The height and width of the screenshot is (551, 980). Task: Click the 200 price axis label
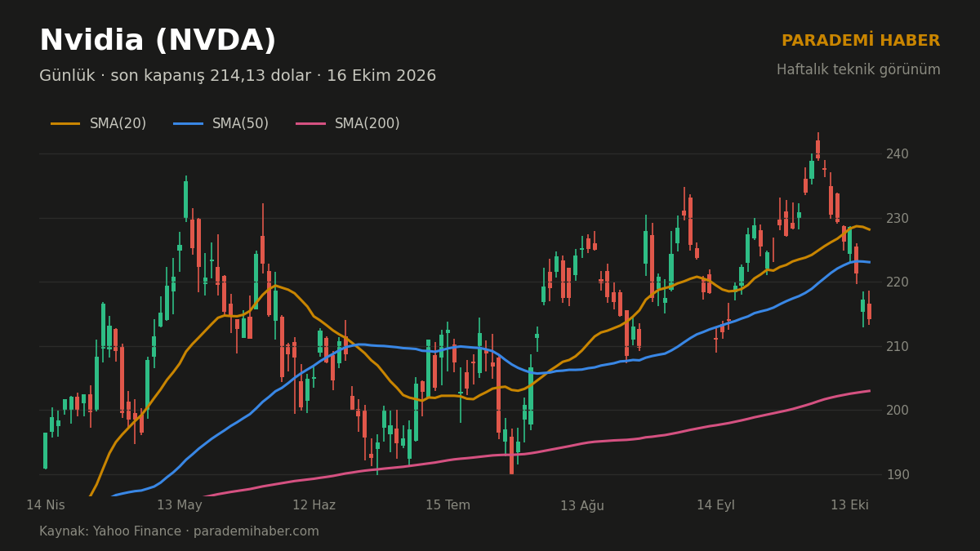[x=898, y=411]
